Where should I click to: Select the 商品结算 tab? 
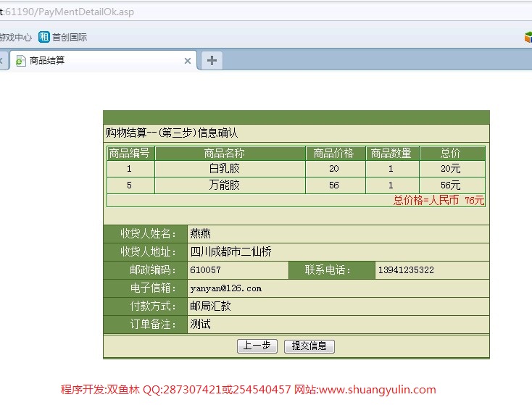103,61
